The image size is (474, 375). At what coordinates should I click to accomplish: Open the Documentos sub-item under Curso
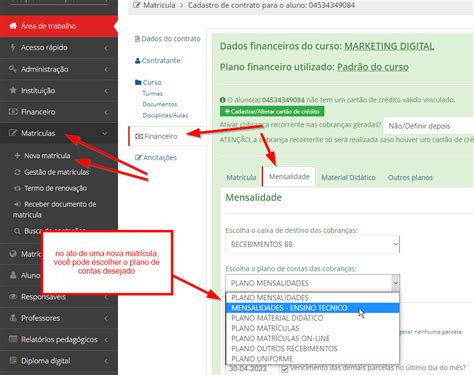160,104
